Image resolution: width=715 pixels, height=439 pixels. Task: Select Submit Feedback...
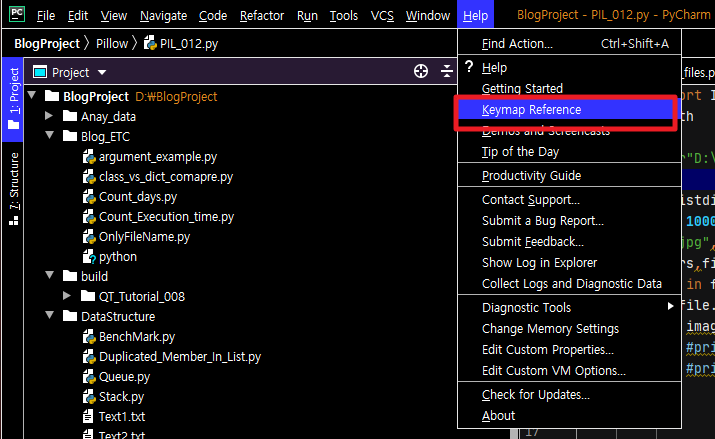(x=569, y=242)
